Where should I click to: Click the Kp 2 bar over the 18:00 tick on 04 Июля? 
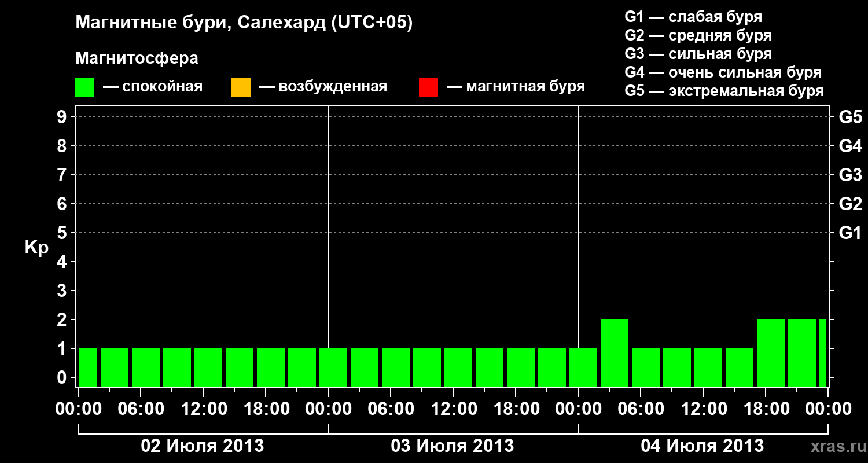tap(771, 352)
